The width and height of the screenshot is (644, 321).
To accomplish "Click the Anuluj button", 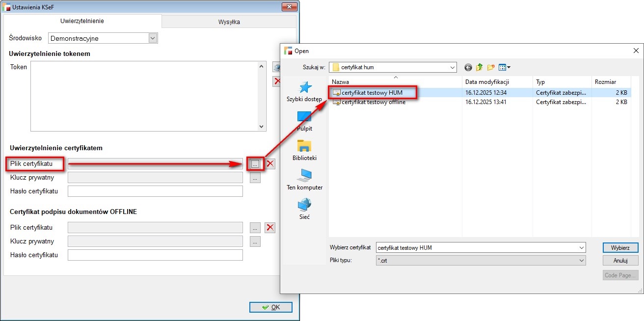I will coord(620,261).
